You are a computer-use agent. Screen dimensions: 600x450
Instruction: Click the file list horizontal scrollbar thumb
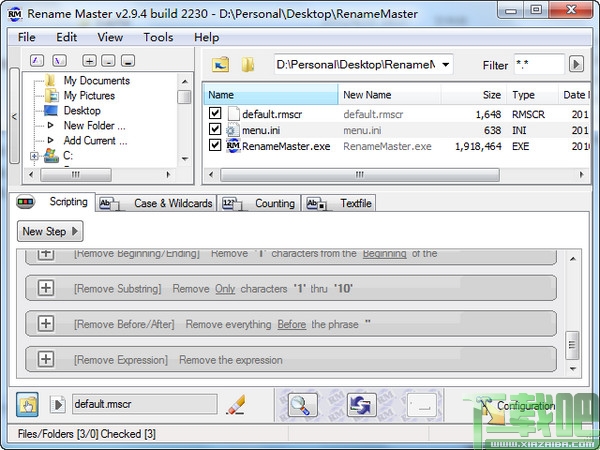click(x=360, y=175)
